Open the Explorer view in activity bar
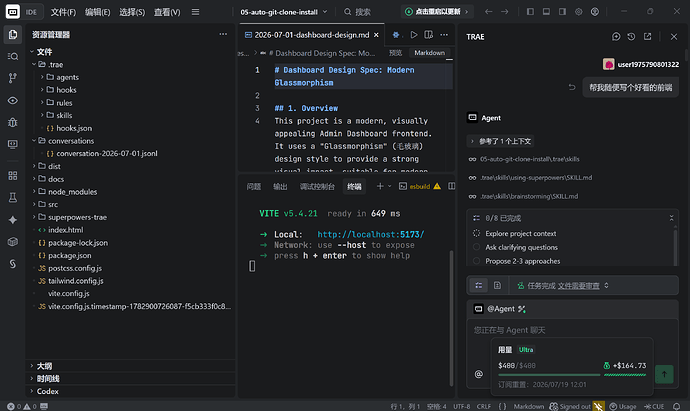This screenshot has height=411, width=690. point(13,34)
